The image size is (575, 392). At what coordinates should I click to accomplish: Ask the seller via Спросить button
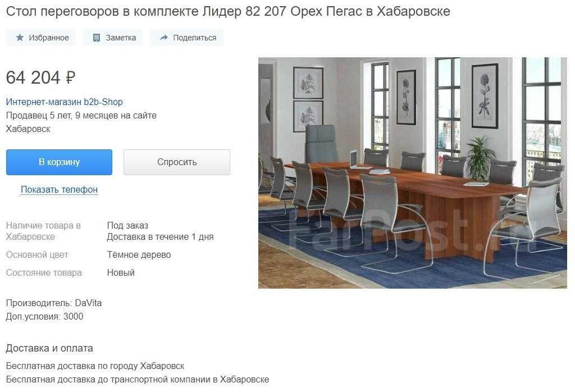point(177,162)
